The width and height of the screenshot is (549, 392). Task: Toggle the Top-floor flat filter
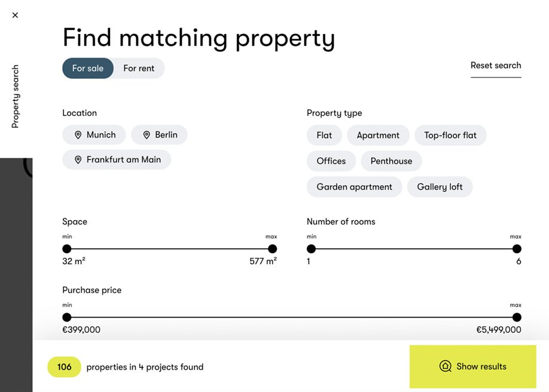pos(450,135)
